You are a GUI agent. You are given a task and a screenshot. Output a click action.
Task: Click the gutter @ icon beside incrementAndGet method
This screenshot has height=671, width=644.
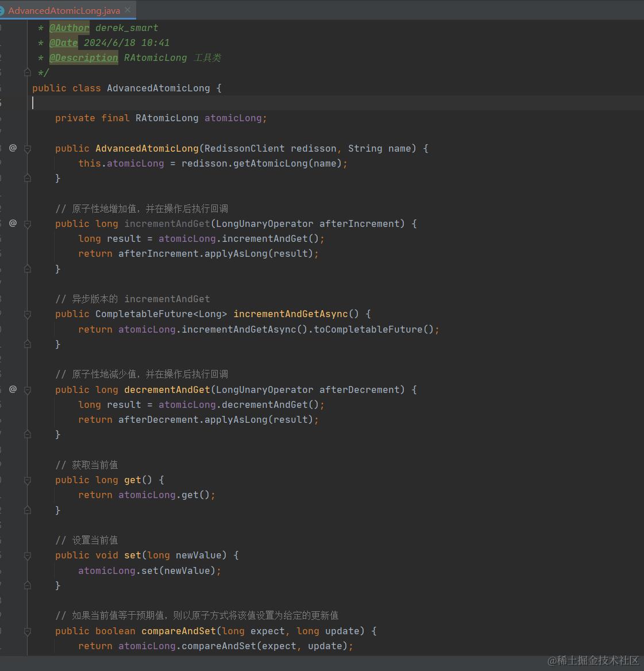coord(13,223)
